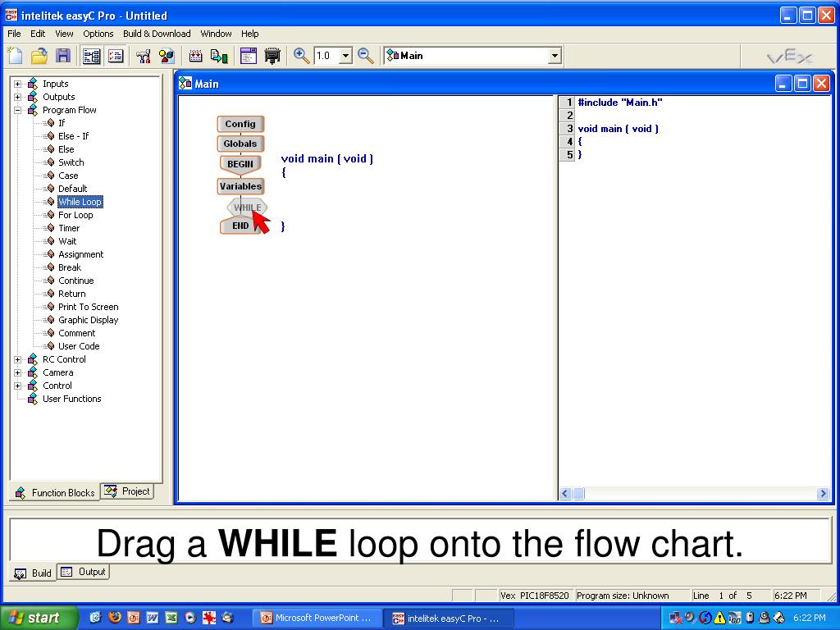Click the END flowchart block
Image resolution: width=840 pixels, height=630 pixels.
(240, 226)
